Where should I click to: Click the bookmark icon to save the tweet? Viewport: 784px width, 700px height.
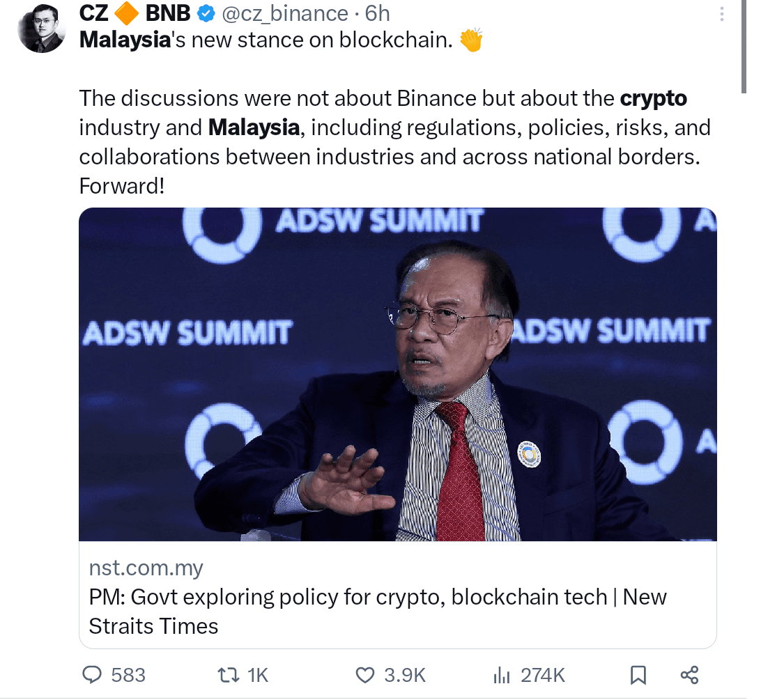638,675
